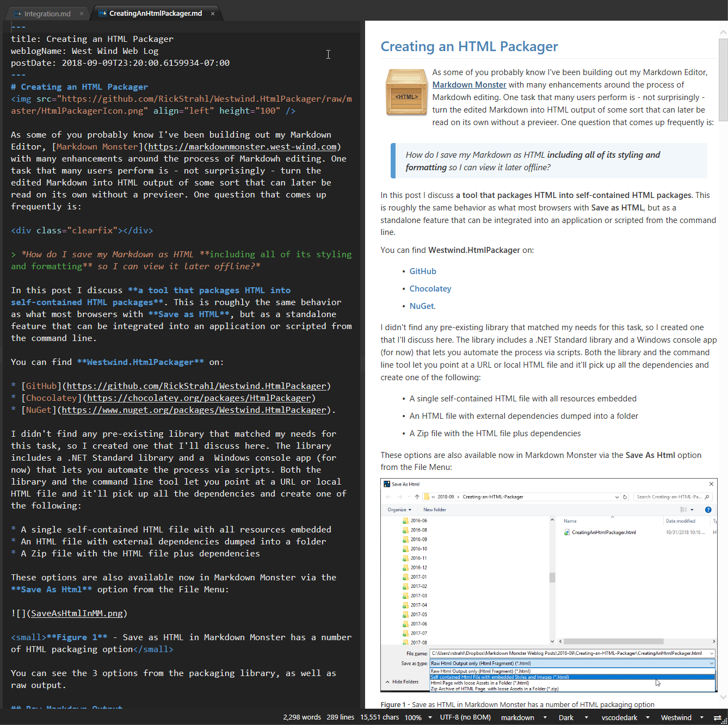
Task: Open the Markdown Monster link in the preview
Action: [469, 85]
